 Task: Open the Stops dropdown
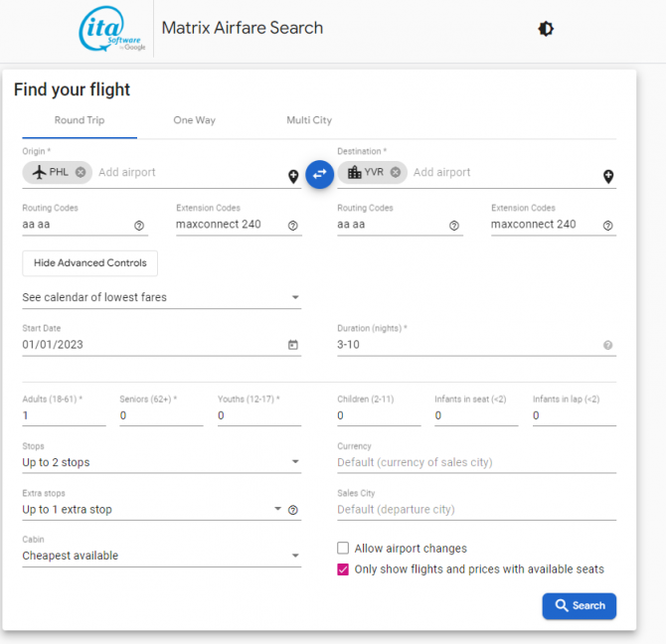pos(161,462)
